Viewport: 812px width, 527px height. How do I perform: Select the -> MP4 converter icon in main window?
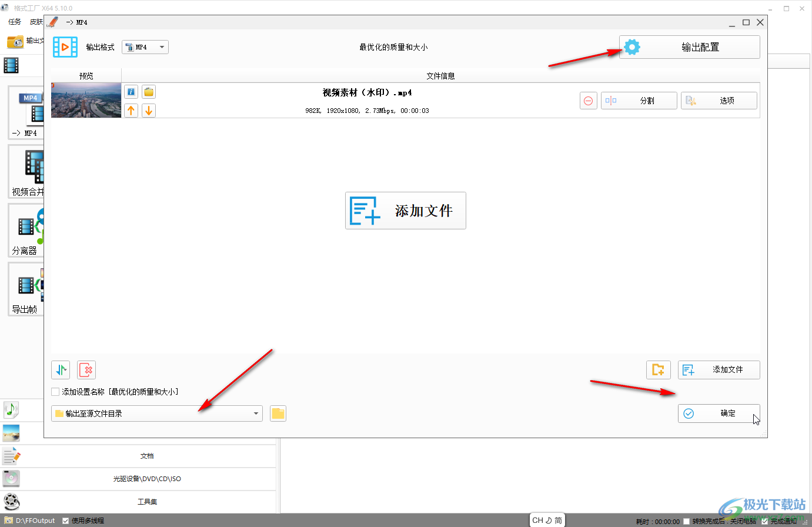(26, 112)
